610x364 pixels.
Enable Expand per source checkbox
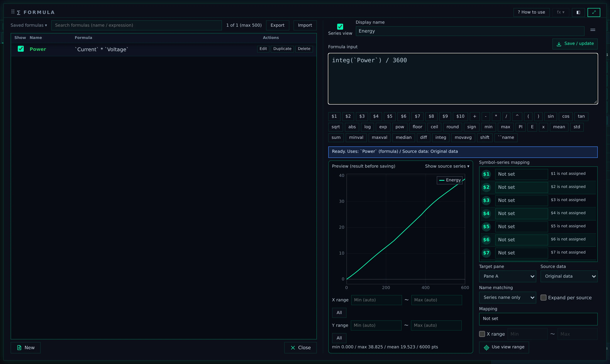543,298
